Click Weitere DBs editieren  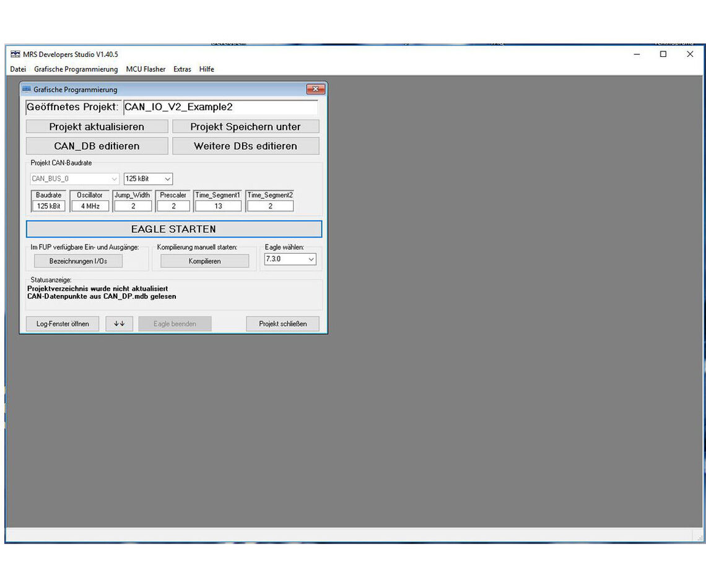click(x=246, y=146)
